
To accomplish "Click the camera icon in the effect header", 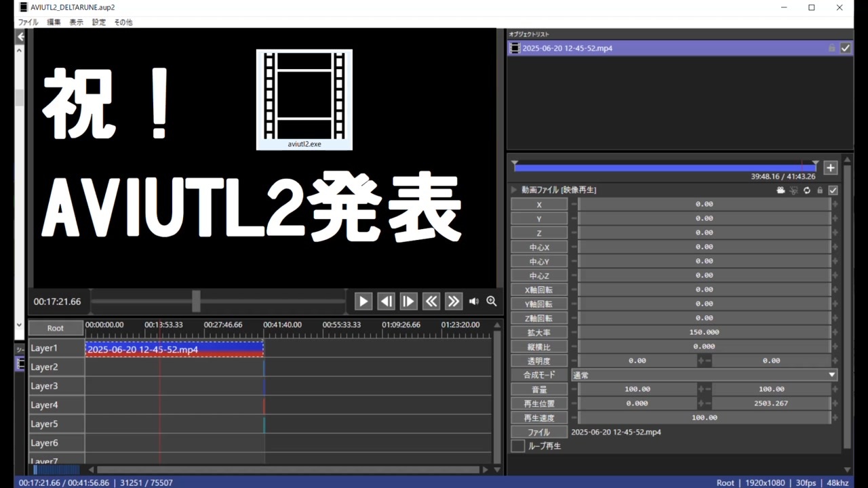I will pyautogui.click(x=781, y=190).
